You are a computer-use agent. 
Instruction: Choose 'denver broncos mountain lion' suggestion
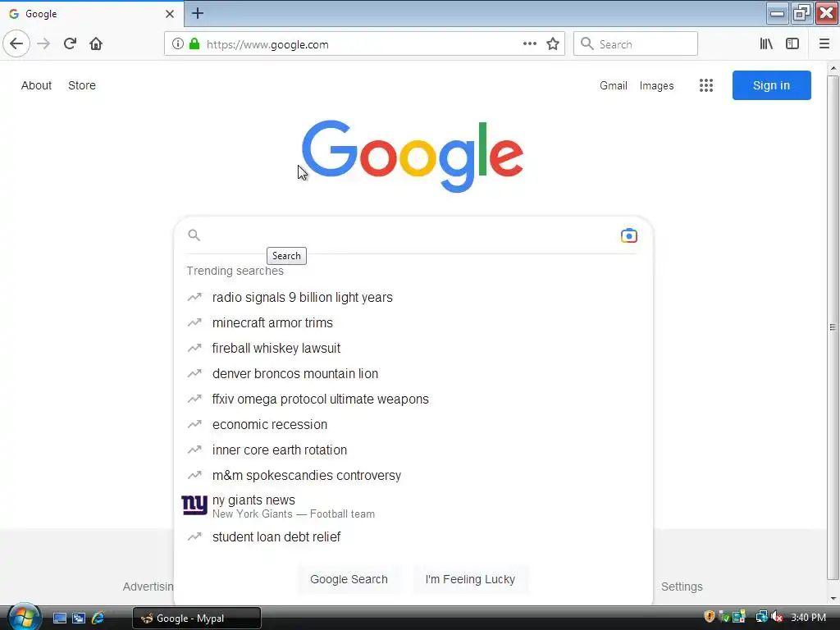pos(413,373)
